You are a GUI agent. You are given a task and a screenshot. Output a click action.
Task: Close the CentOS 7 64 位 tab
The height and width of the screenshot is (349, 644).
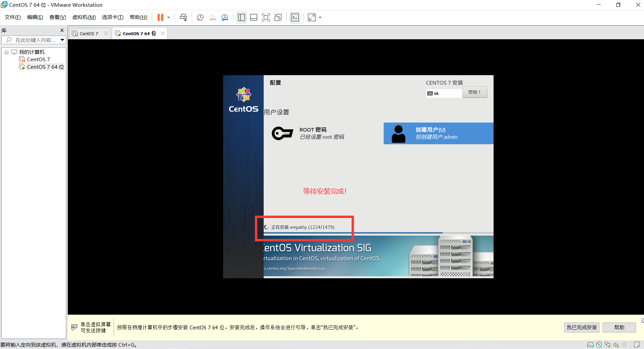163,34
